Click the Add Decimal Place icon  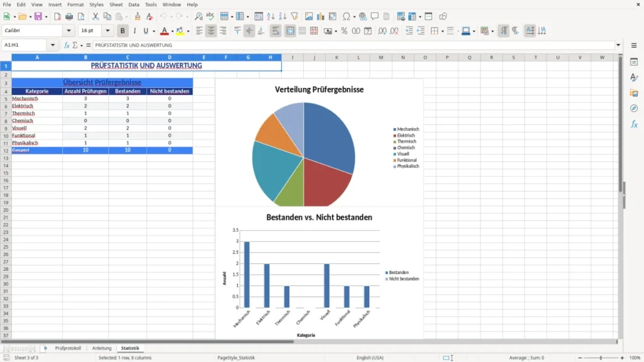point(382,31)
